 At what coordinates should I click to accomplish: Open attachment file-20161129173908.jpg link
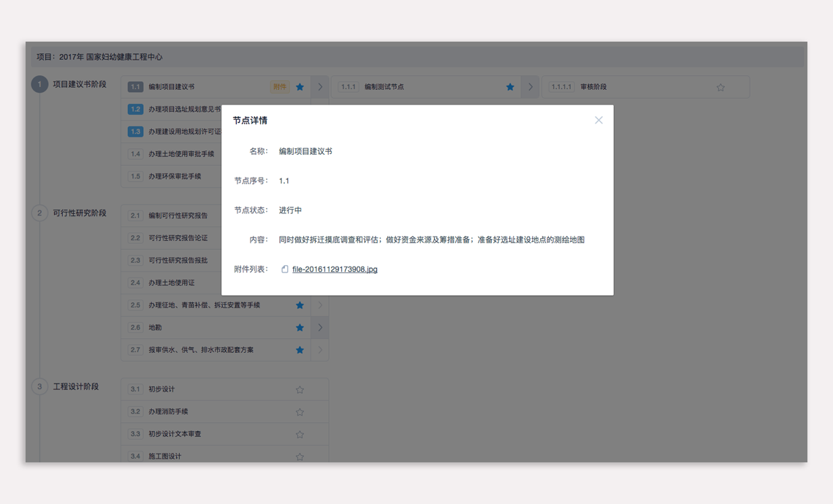pos(335,270)
